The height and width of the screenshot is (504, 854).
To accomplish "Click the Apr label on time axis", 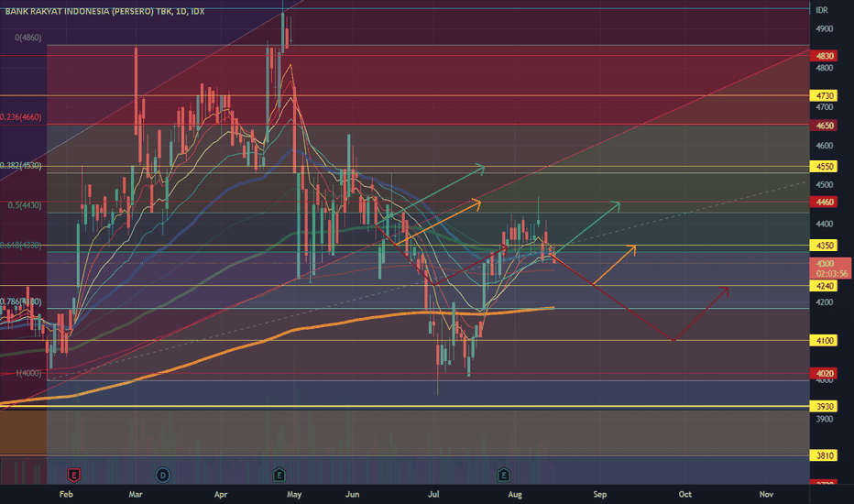I will tap(221, 494).
